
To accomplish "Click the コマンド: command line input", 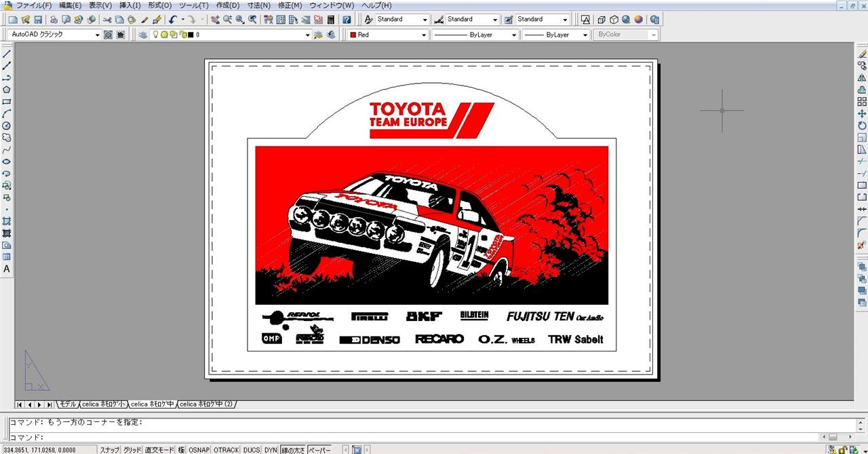I will [x=414, y=438].
